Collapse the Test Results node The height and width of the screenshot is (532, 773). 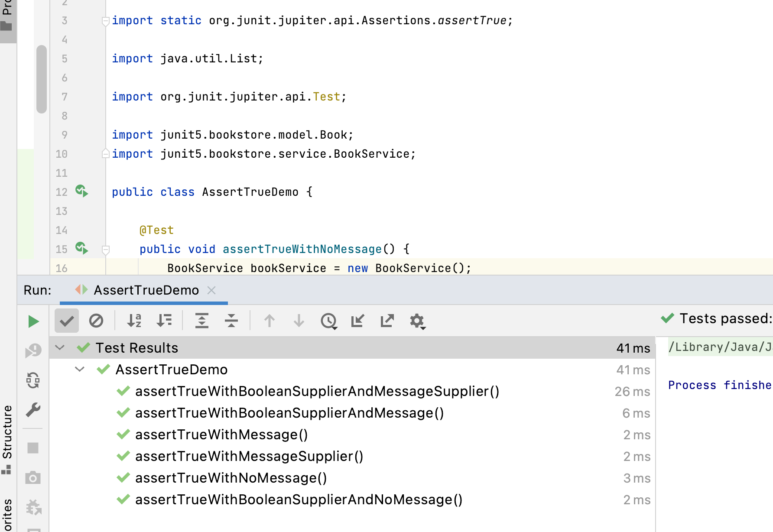coord(60,347)
